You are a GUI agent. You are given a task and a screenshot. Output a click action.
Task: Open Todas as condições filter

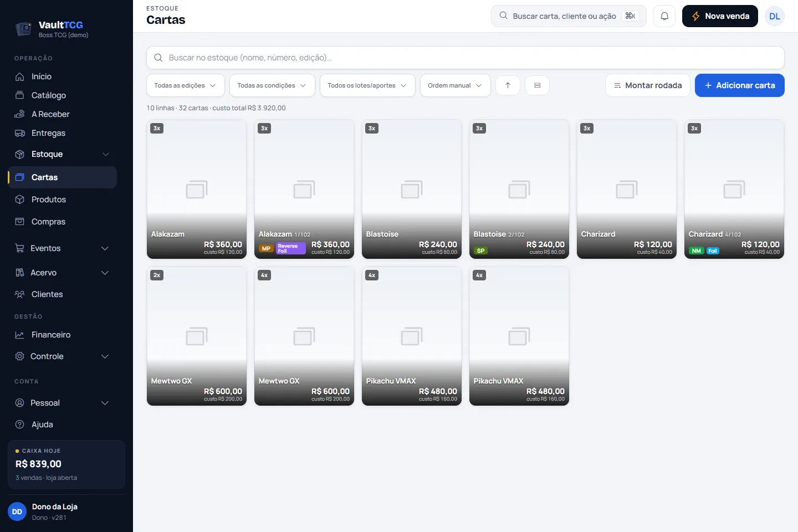(x=272, y=85)
